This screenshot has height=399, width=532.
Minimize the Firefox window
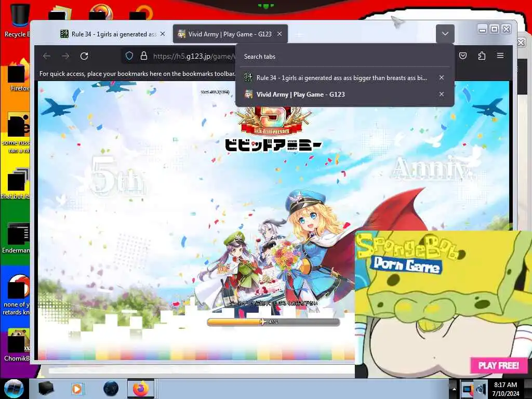(482, 30)
